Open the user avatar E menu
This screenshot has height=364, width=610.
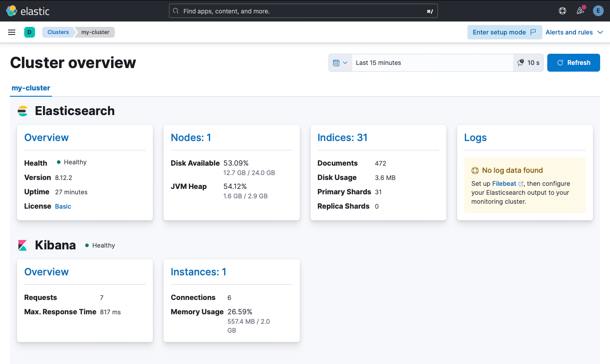[598, 11]
